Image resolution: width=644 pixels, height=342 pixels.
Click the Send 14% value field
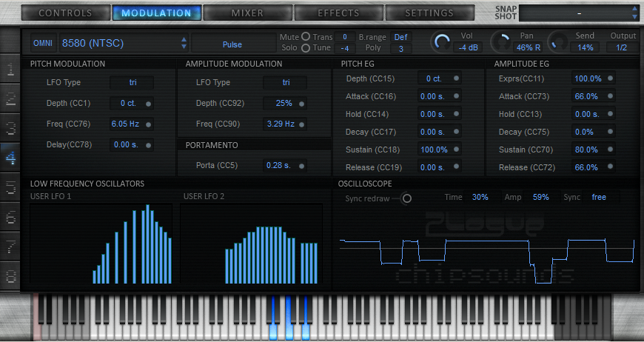(x=585, y=47)
